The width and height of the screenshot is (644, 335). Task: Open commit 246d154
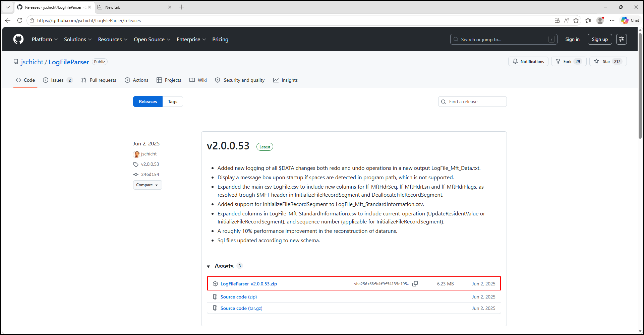pyautogui.click(x=150, y=174)
